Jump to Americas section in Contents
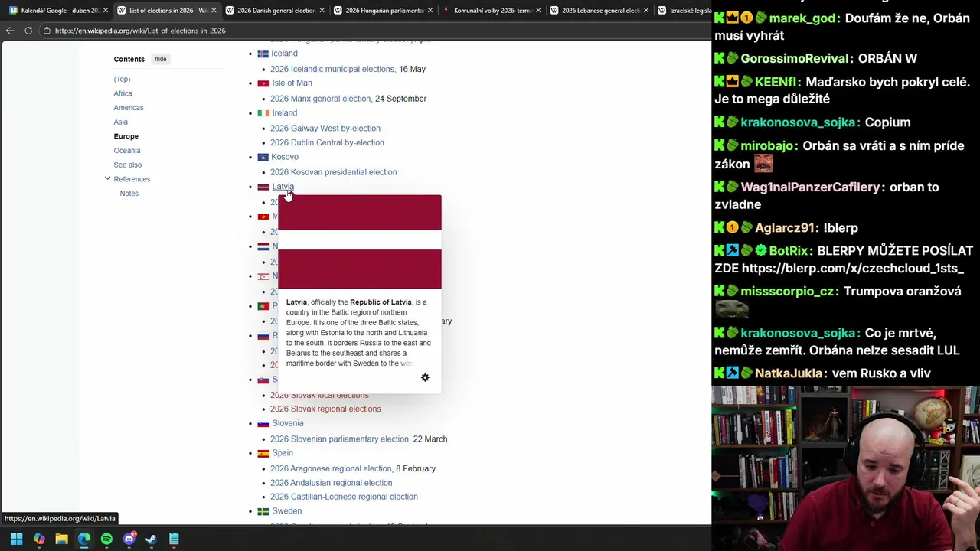 129,108
